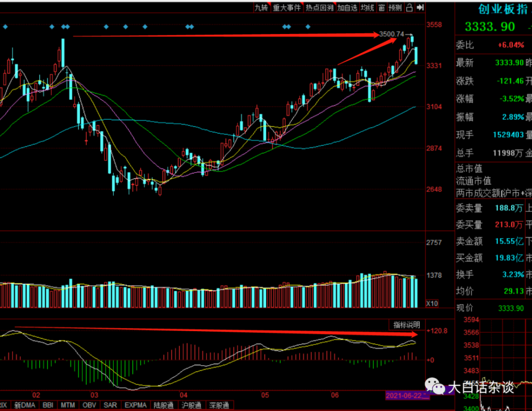Image resolution: width=532 pixels, height=411 pixels.
Task: Click 加自选 to add to watchlist
Action: pos(347,7)
